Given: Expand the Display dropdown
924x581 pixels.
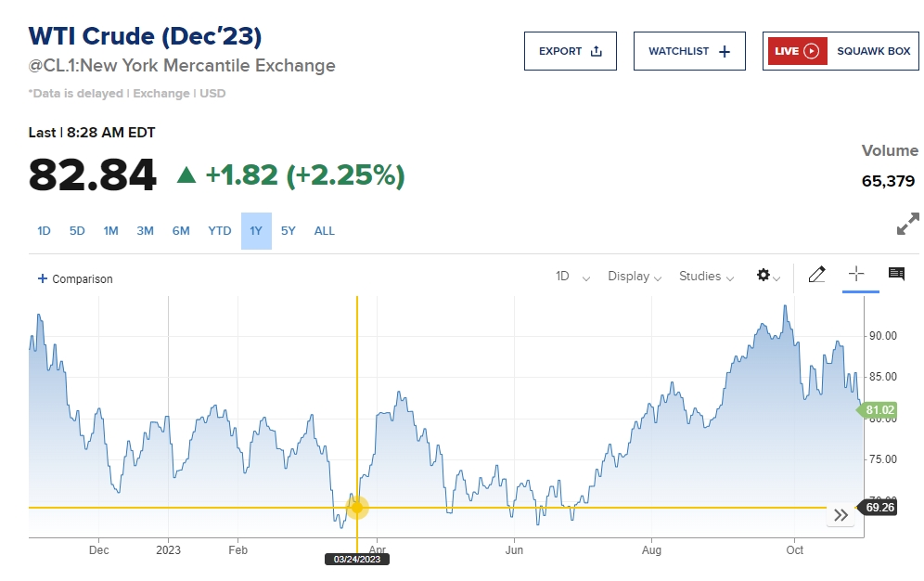Looking at the screenshot, I should (635, 277).
